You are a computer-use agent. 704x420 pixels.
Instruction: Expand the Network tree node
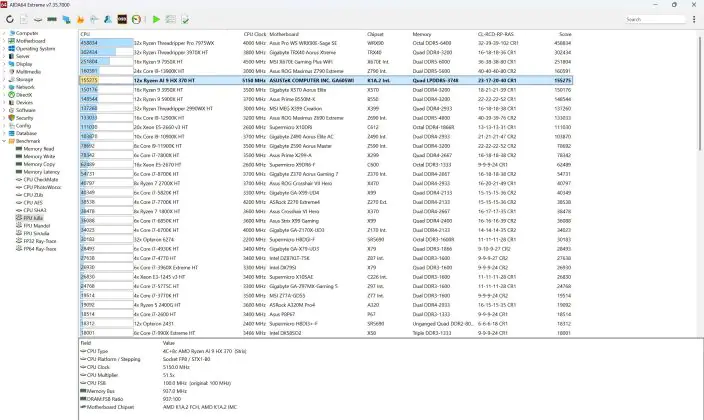click(x=4, y=87)
